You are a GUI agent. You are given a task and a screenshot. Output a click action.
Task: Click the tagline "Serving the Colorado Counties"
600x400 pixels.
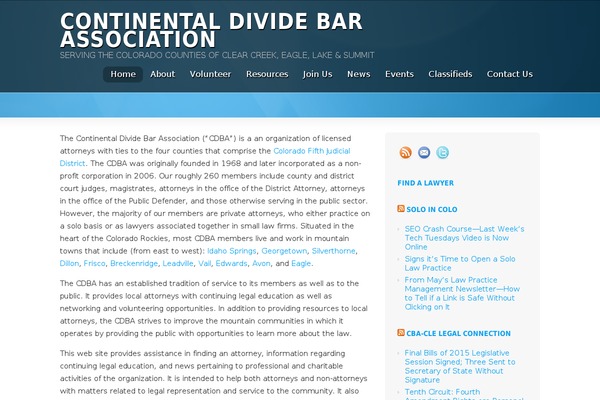pyautogui.click(x=217, y=55)
